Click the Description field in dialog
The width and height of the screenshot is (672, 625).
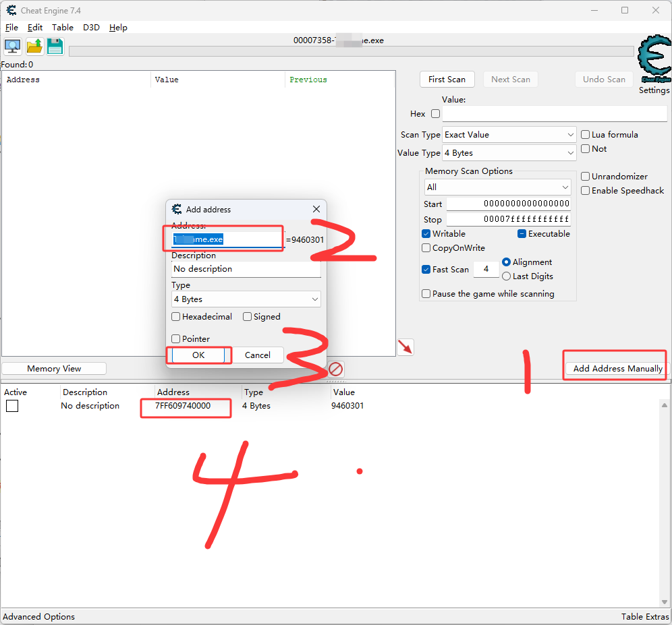coord(246,269)
